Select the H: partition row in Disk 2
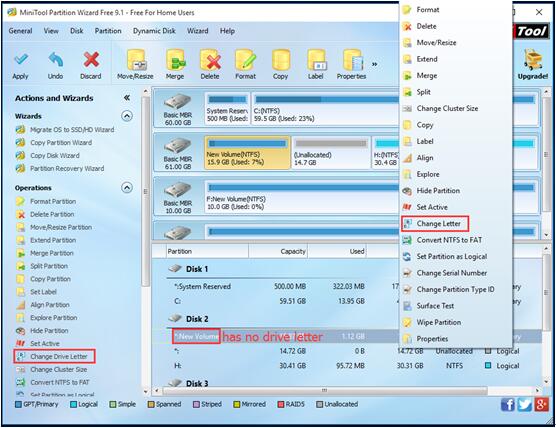The width and height of the screenshot is (556, 428). (x=347, y=366)
